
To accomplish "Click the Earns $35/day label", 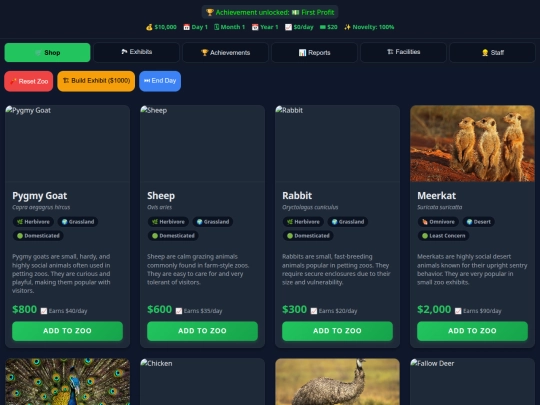I will point(199,311).
